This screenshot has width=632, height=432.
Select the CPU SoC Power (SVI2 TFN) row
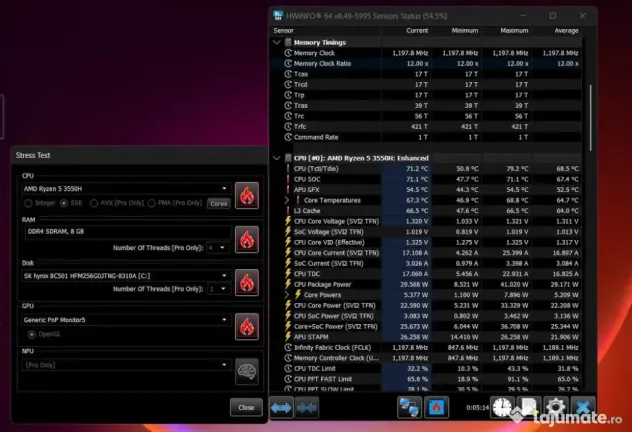426,316
